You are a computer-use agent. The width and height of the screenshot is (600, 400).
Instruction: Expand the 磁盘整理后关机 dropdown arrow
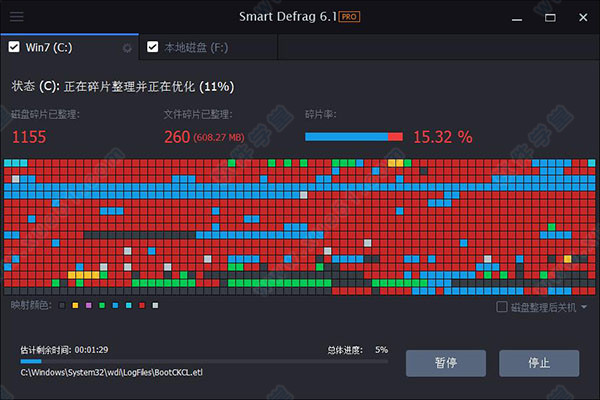coord(584,307)
